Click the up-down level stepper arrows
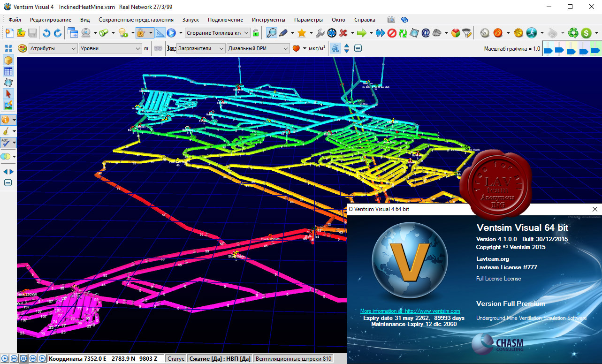Image resolution: width=602 pixels, height=364 pixels. coord(347,48)
